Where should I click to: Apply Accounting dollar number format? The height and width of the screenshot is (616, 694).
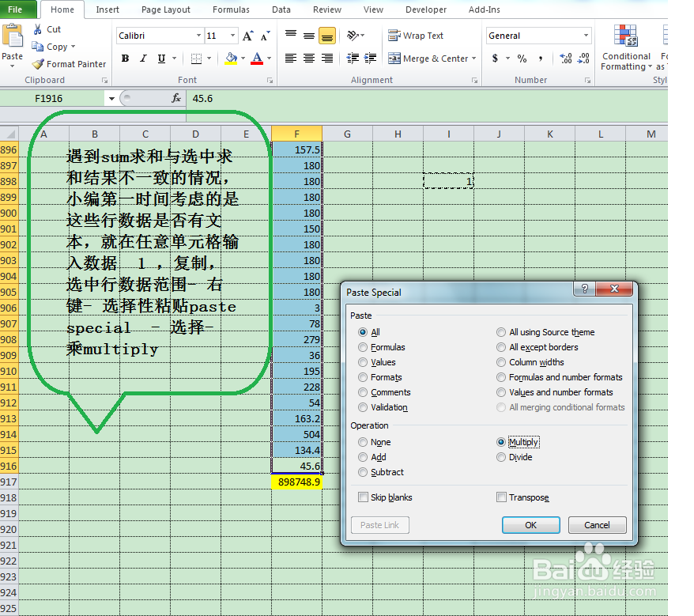click(x=496, y=58)
